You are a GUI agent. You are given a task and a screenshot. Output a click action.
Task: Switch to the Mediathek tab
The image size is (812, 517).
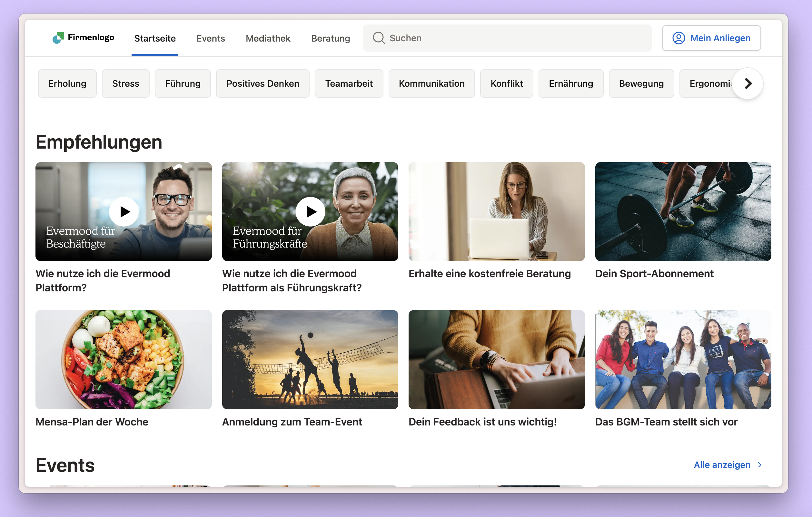point(268,38)
